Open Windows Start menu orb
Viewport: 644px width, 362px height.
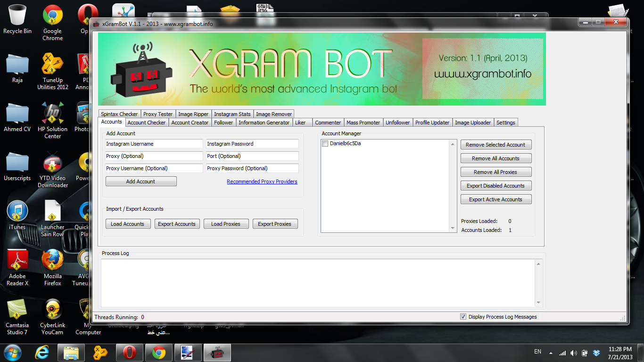click(x=13, y=353)
